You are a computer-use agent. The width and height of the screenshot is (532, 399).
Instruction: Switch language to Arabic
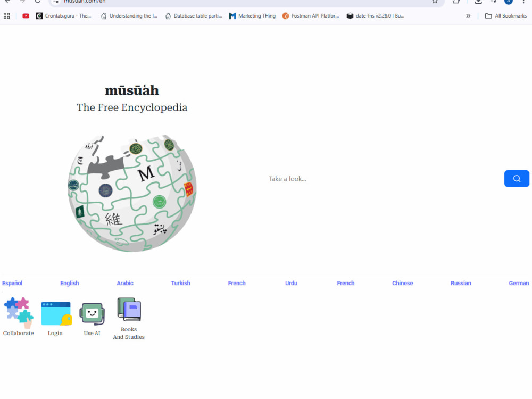click(x=125, y=283)
